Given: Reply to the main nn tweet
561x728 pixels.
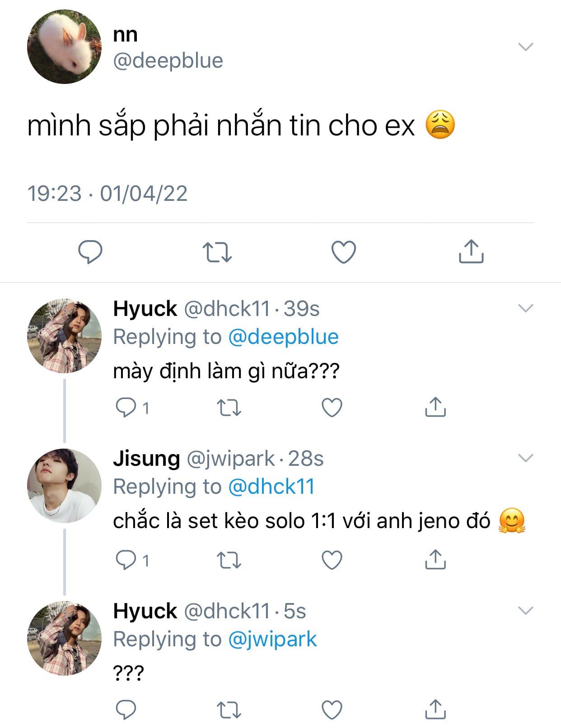Looking at the screenshot, I should click(90, 252).
